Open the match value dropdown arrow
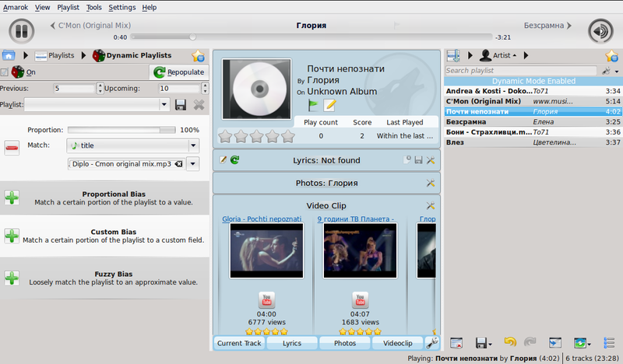 [x=192, y=163]
